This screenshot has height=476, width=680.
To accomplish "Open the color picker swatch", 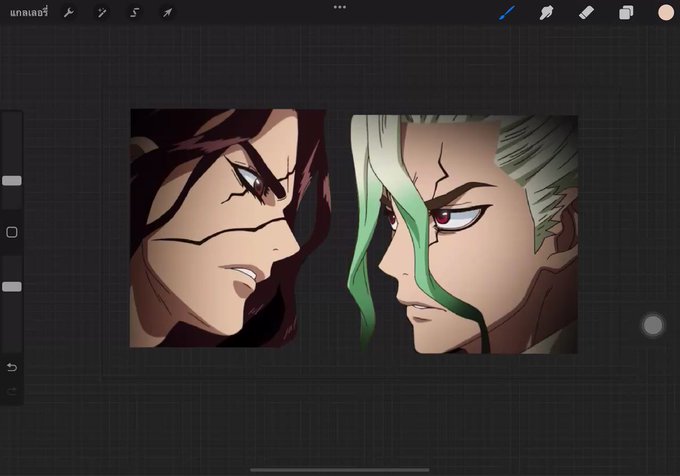I will pos(666,13).
